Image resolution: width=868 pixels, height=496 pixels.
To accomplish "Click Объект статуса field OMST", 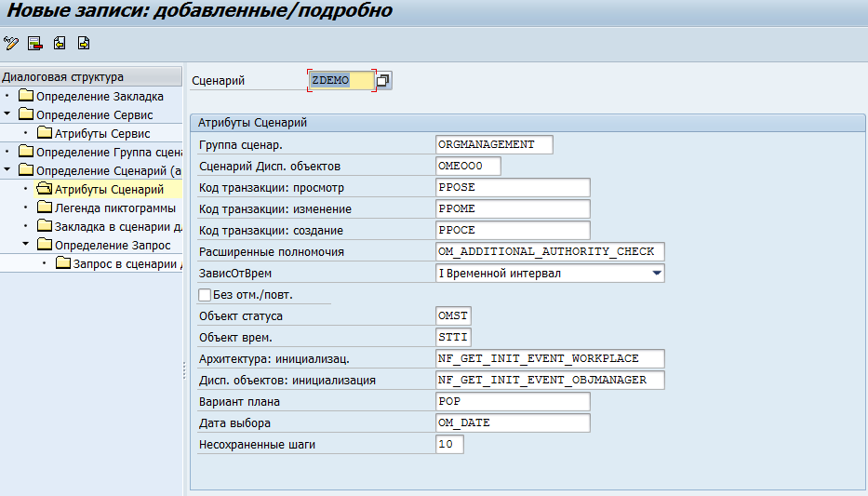I will click(453, 315).
